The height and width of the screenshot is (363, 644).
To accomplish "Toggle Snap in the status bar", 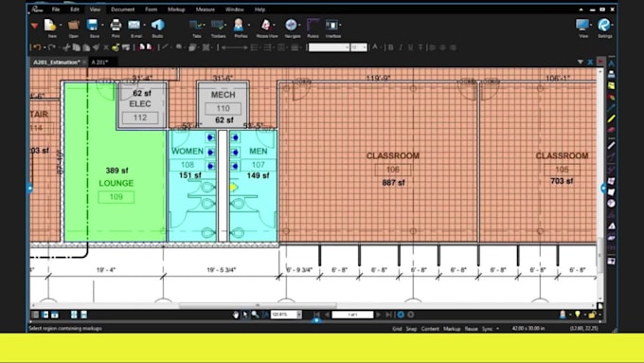I will tap(411, 329).
